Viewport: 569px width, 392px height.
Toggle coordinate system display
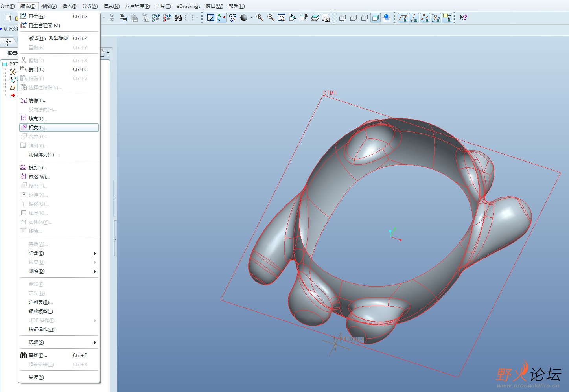click(x=436, y=18)
